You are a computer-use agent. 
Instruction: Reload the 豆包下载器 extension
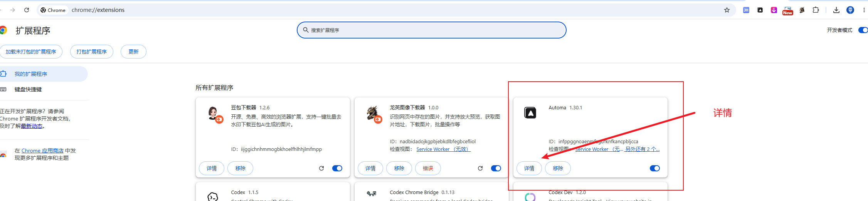coord(321,168)
